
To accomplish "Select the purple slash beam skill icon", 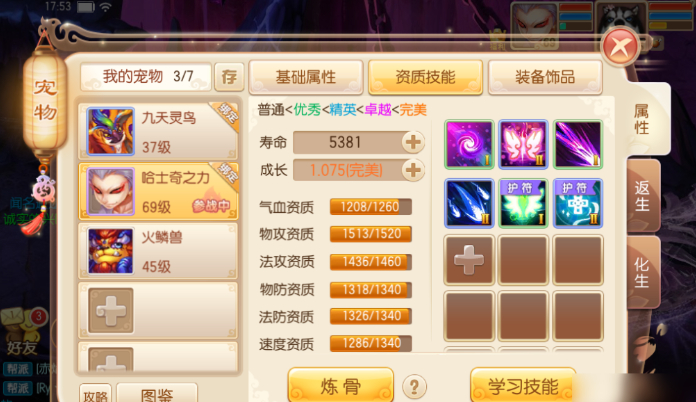I will pos(577,144).
